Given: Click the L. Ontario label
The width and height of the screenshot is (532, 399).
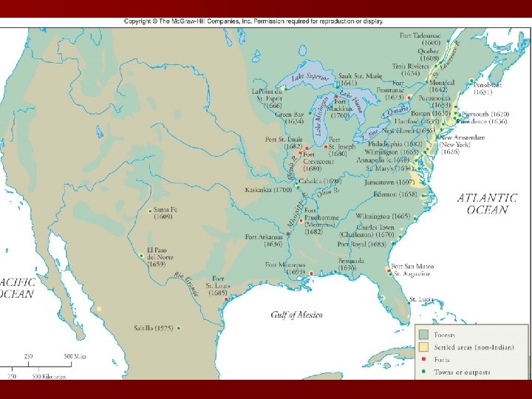Looking at the screenshot, I should point(395,112).
